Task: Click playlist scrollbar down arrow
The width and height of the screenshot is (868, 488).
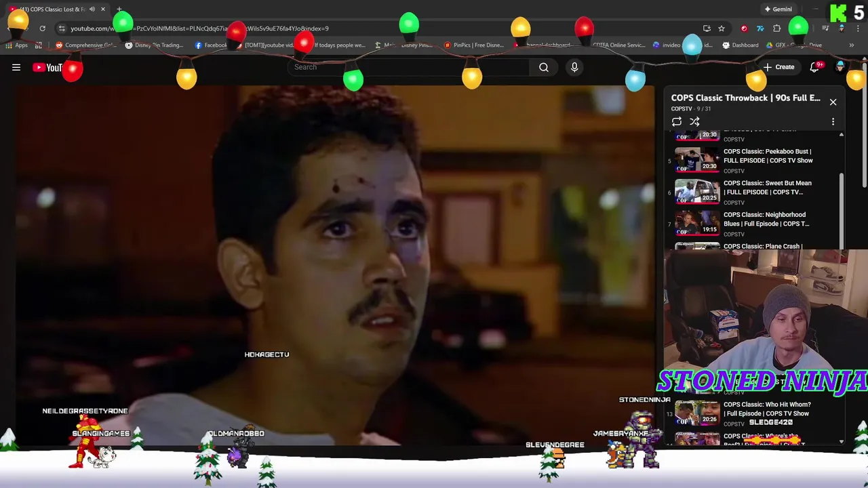Action: (842, 442)
